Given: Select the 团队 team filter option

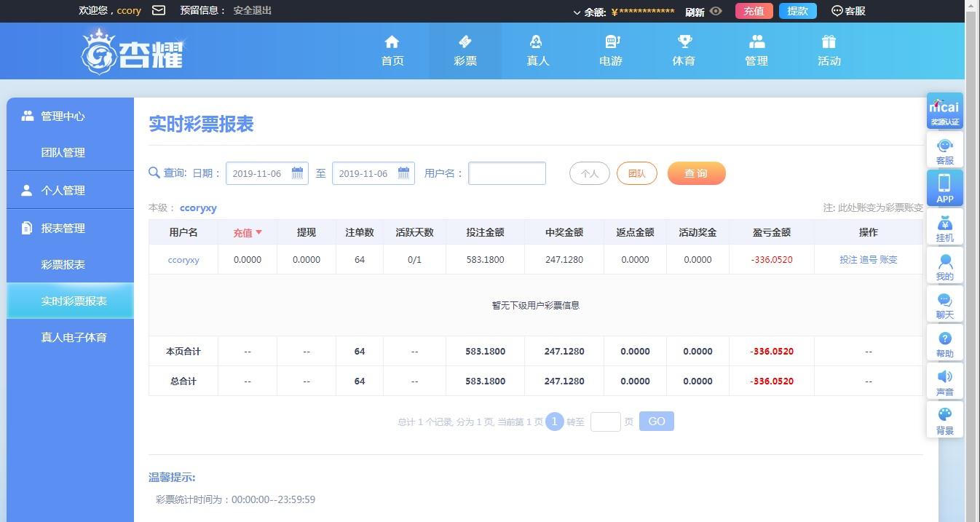Looking at the screenshot, I should click(637, 173).
